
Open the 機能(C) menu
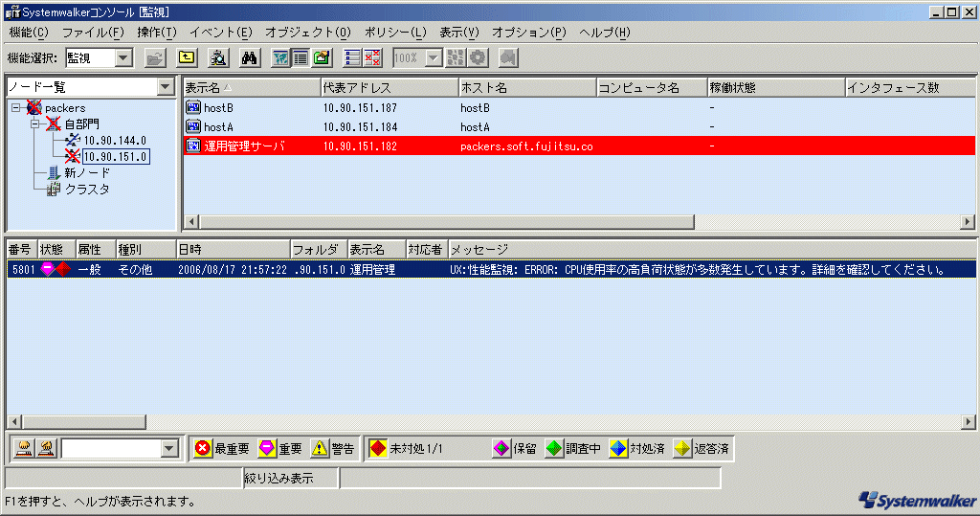[29, 32]
